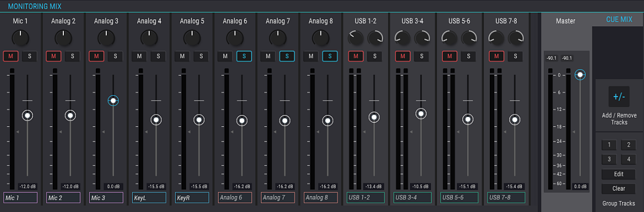The height and width of the screenshot is (212, 644).
Task: Switch to the CUE MIX tab
Action: pyautogui.click(x=619, y=19)
